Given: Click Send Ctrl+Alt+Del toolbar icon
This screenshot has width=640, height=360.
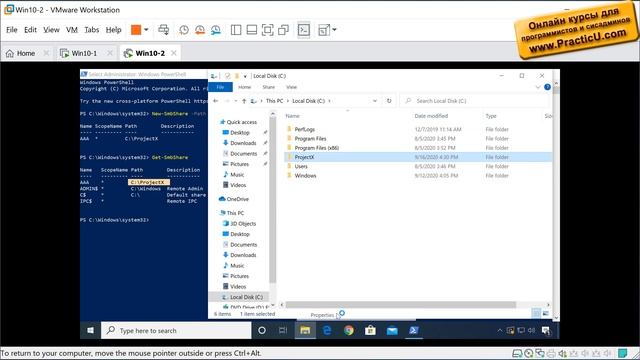Looking at the screenshot, I should click(x=164, y=30).
